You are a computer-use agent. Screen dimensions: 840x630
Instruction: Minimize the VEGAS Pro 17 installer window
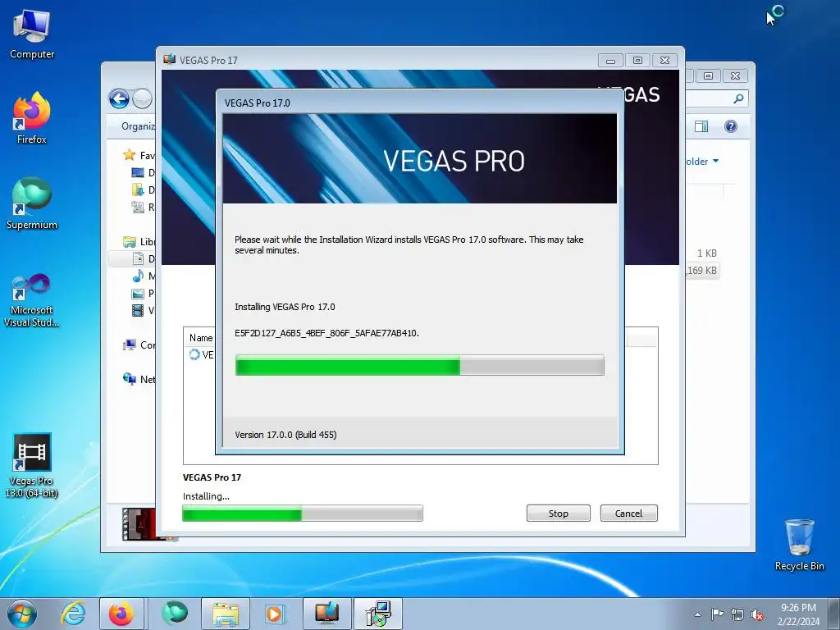610,61
